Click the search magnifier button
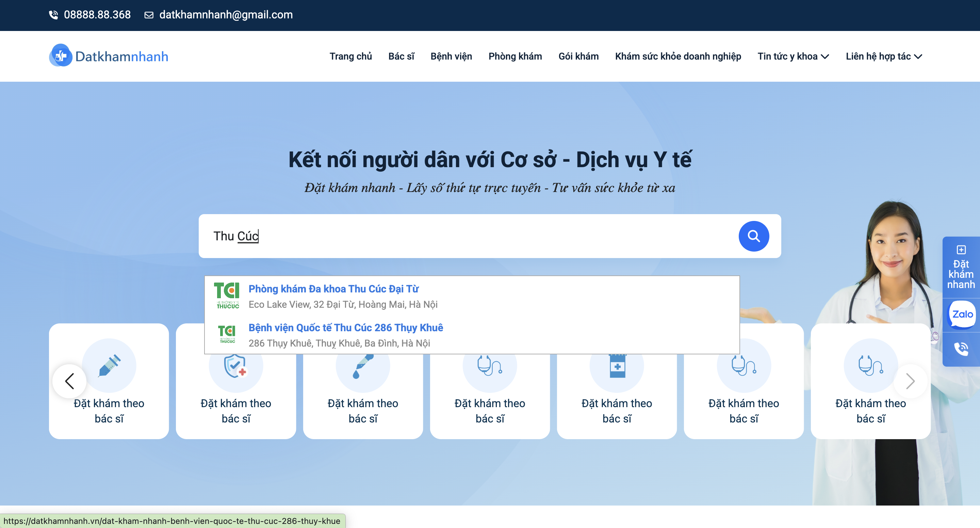The width and height of the screenshot is (980, 528). (754, 236)
